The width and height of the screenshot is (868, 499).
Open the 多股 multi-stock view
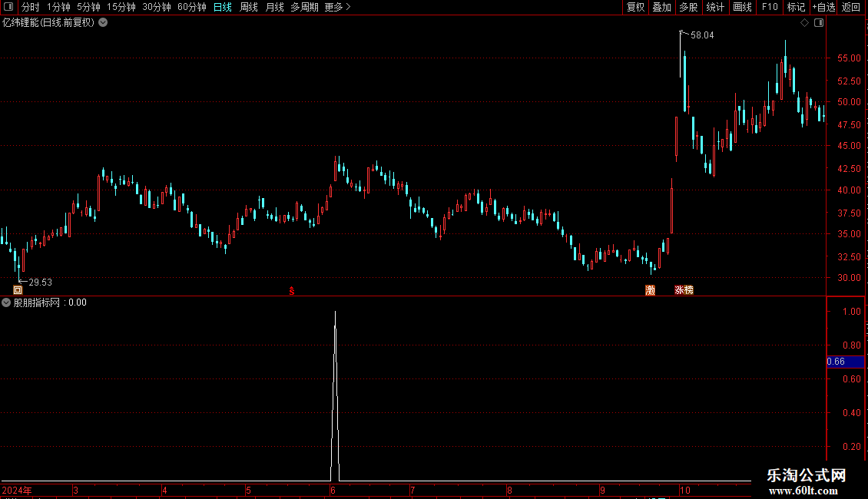click(688, 7)
